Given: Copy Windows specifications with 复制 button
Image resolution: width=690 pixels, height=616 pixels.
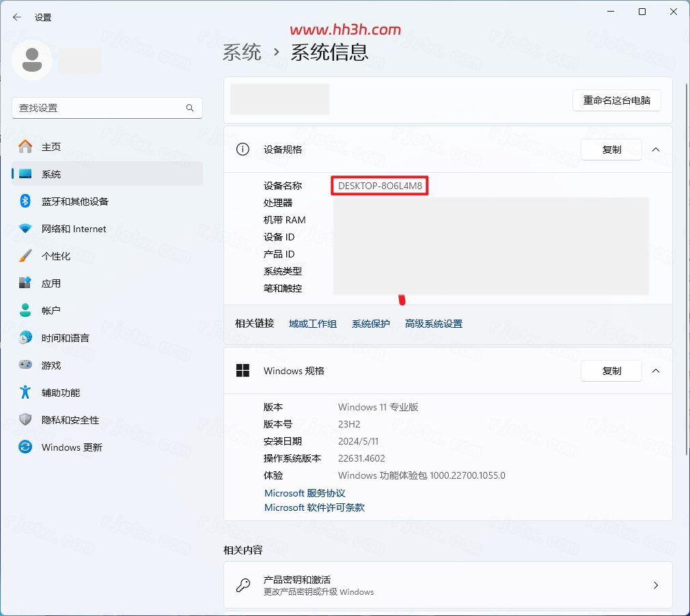Looking at the screenshot, I should (611, 371).
